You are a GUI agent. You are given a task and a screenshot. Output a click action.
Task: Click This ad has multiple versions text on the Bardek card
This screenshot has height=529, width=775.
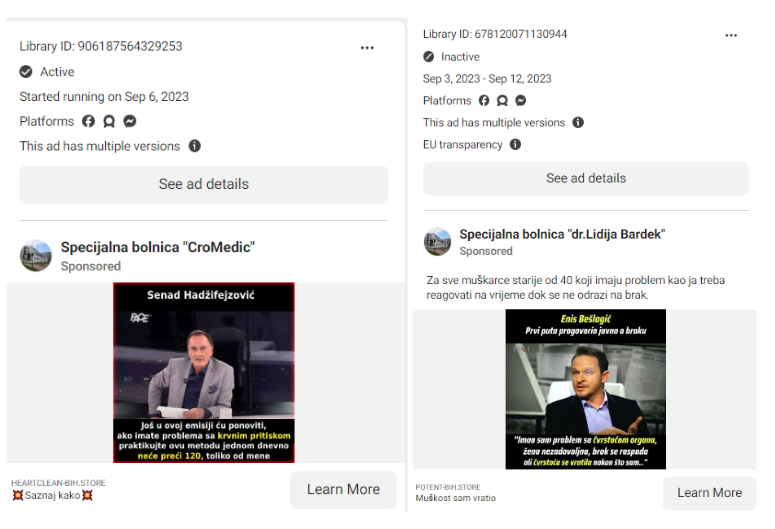494,123
